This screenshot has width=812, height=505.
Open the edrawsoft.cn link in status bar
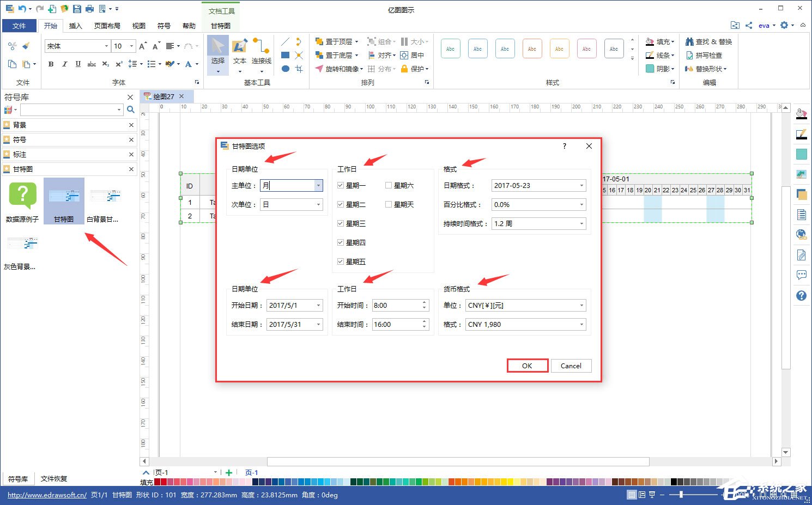pos(47,495)
